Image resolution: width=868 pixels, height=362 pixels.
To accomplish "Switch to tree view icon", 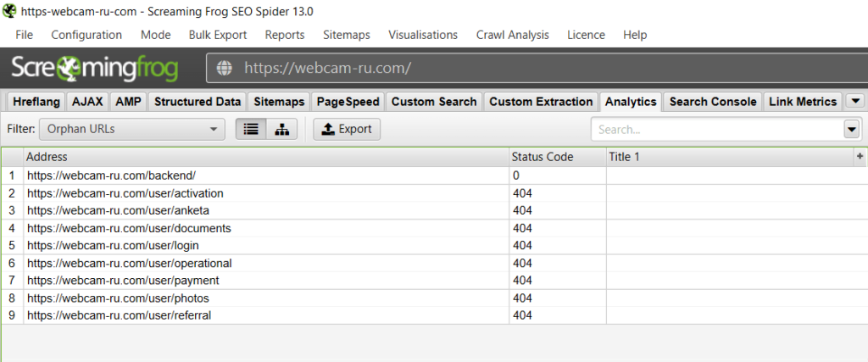I will click(x=282, y=130).
